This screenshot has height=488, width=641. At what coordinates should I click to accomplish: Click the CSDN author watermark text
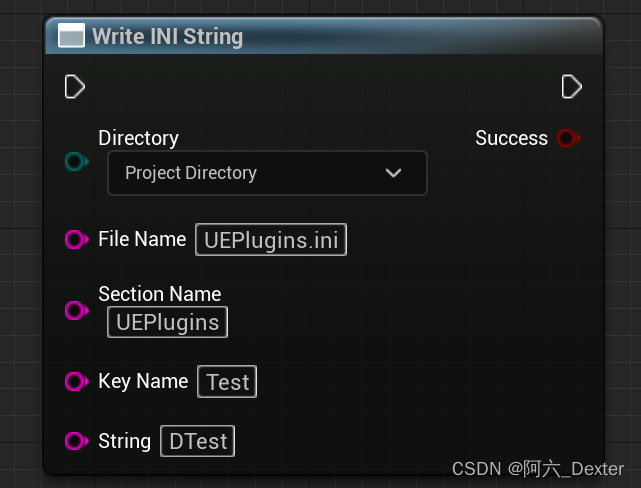(538, 468)
